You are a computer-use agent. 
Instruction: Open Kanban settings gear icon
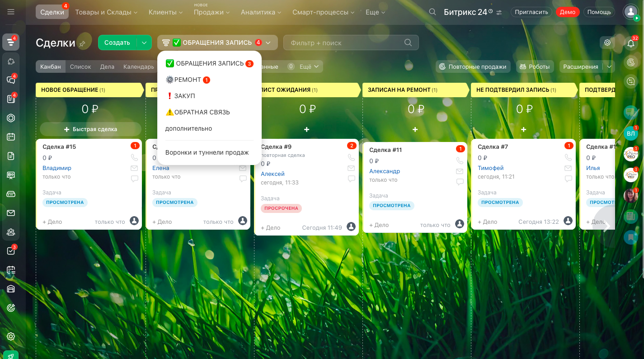[607, 43]
